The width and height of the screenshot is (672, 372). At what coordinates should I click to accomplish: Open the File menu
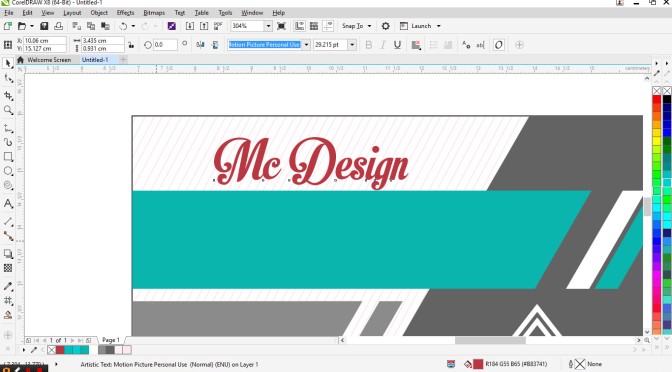tap(9, 13)
